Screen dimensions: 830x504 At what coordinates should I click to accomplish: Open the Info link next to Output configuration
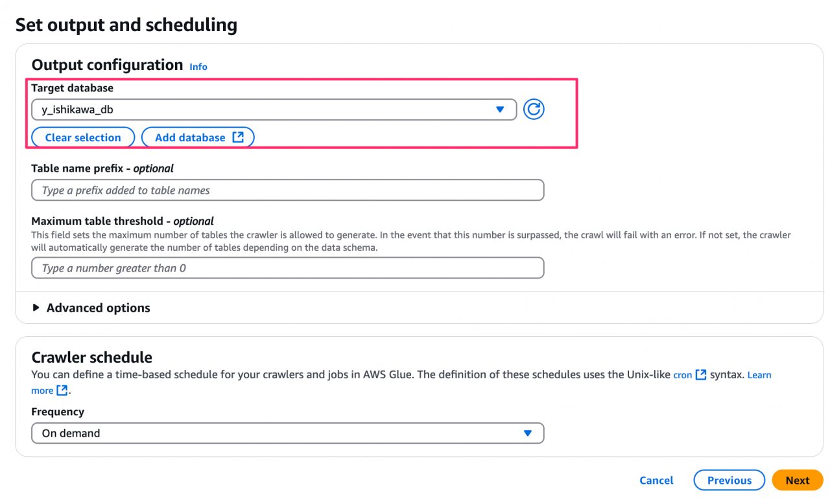(198, 67)
